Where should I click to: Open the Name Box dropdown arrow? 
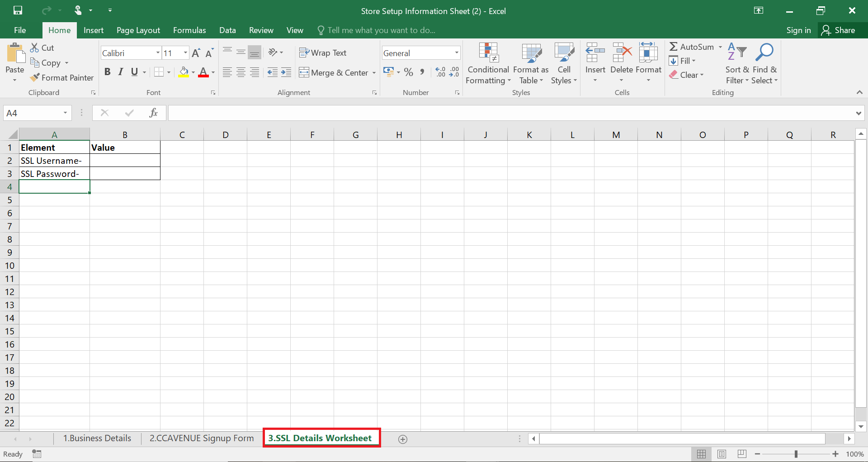pyautogui.click(x=65, y=113)
